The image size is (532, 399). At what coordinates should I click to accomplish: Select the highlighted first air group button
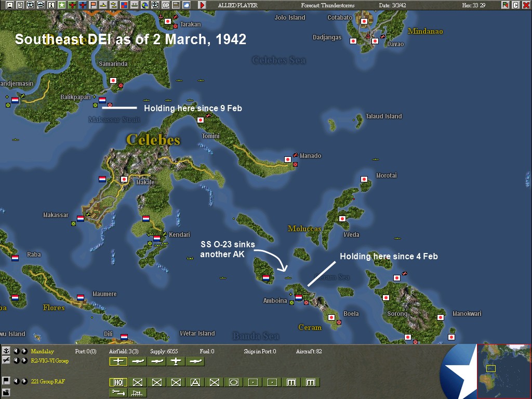118,362
